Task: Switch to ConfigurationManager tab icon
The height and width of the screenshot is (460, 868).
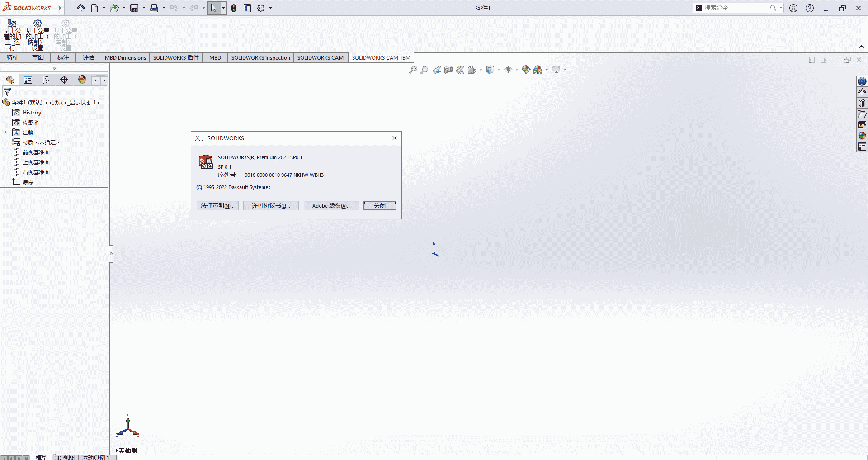Action: pos(46,80)
